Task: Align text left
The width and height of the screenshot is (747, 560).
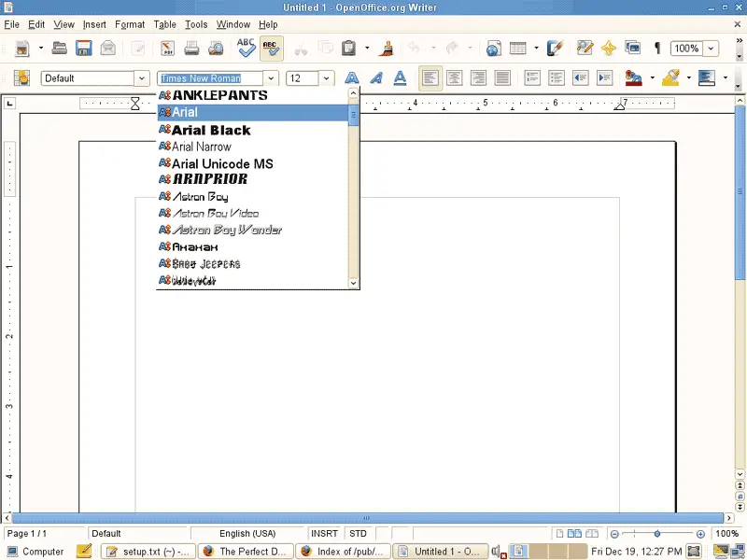Action: (x=430, y=78)
